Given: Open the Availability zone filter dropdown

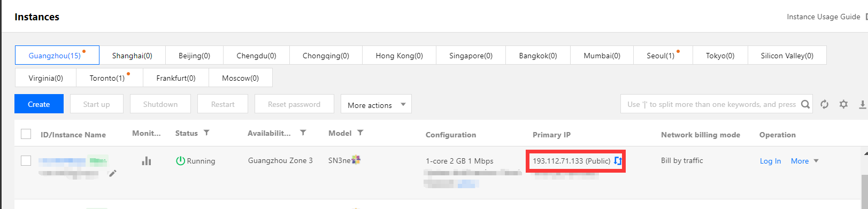Looking at the screenshot, I should click(x=303, y=133).
